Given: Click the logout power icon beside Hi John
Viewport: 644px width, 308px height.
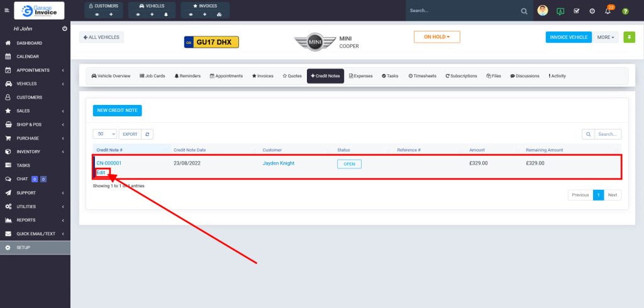Looking at the screenshot, I should pyautogui.click(x=65, y=29).
